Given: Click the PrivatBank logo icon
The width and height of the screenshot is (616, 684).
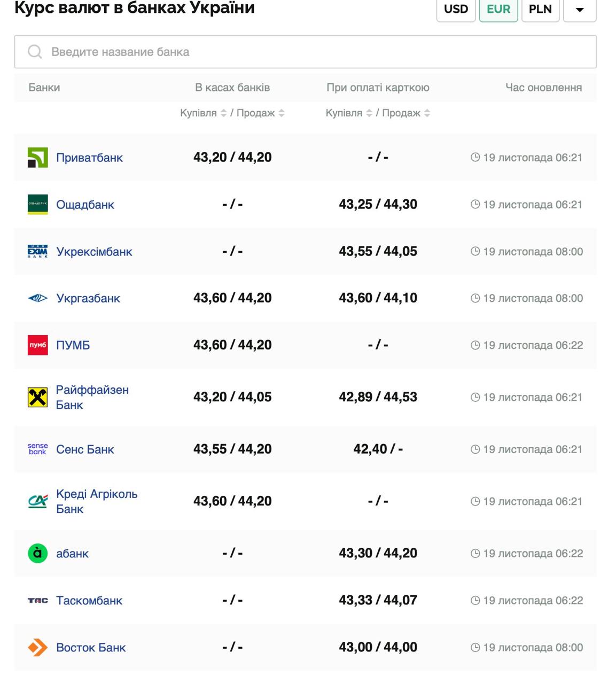Looking at the screenshot, I should 37,158.
